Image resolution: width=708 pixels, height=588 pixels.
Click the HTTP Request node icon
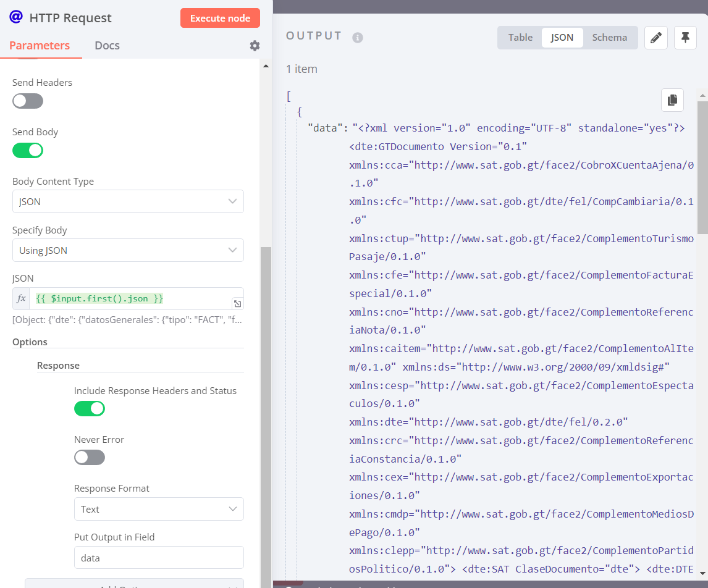16,17
